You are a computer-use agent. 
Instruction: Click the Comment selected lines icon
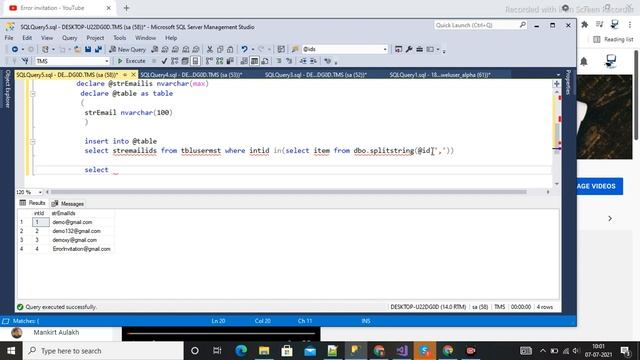click(x=279, y=61)
